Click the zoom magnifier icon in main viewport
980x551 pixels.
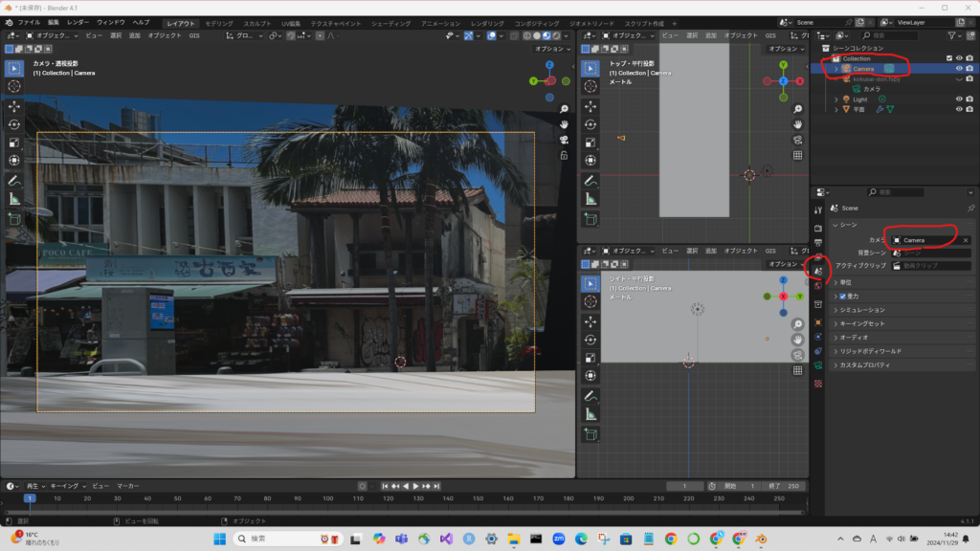pos(565,109)
